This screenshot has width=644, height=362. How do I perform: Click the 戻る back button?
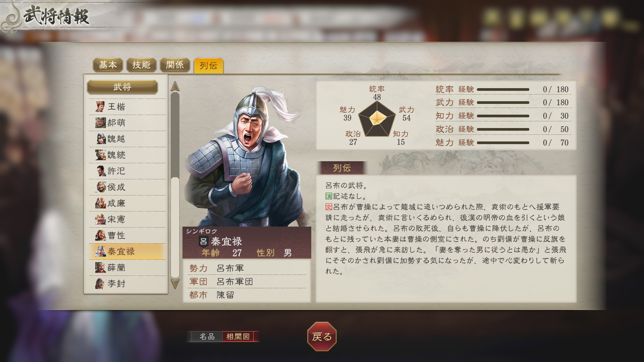(322, 337)
